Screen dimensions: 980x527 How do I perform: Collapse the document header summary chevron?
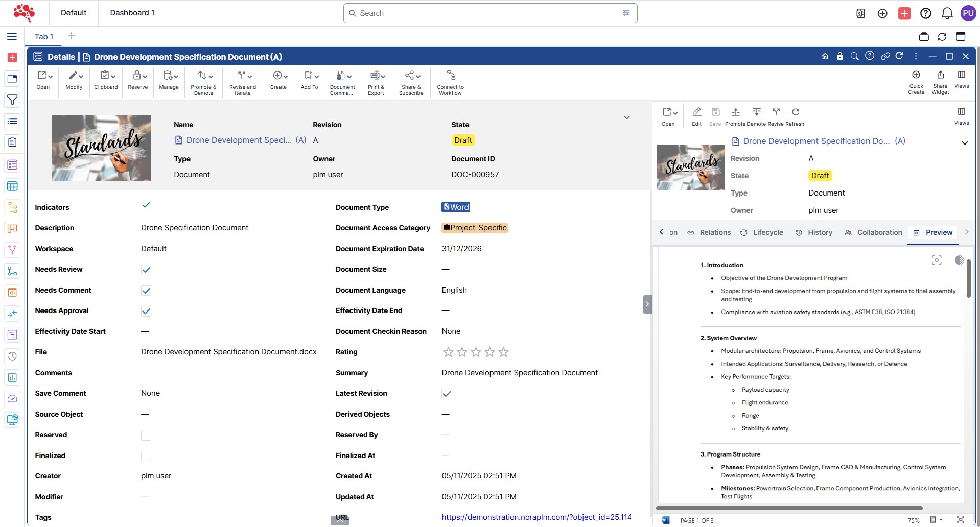[626, 117]
